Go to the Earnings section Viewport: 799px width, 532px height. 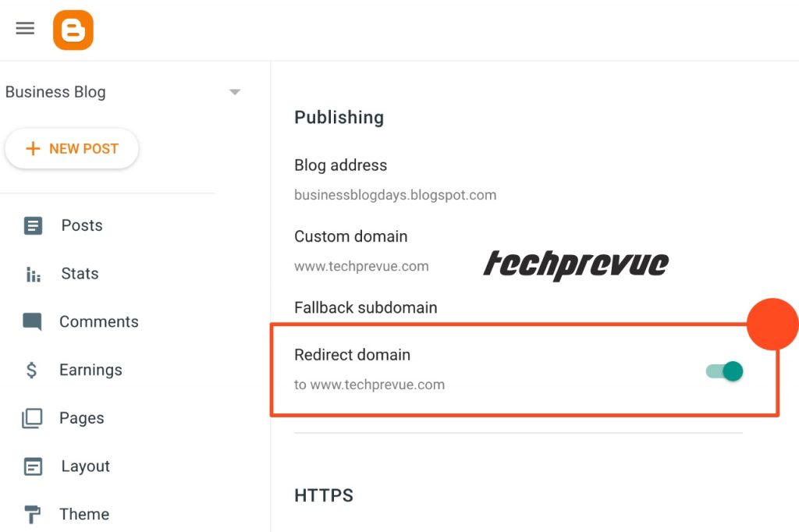pyautogui.click(x=91, y=370)
